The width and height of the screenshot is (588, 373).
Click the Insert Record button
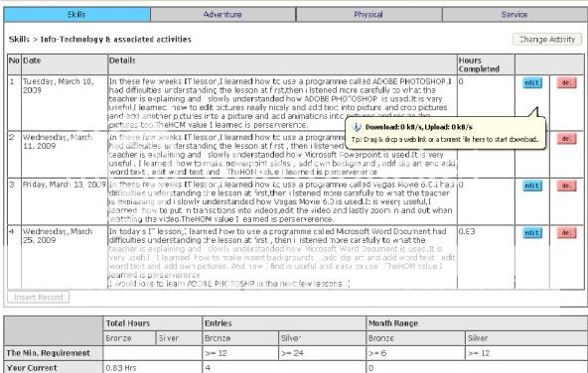click(x=39, y=298)
